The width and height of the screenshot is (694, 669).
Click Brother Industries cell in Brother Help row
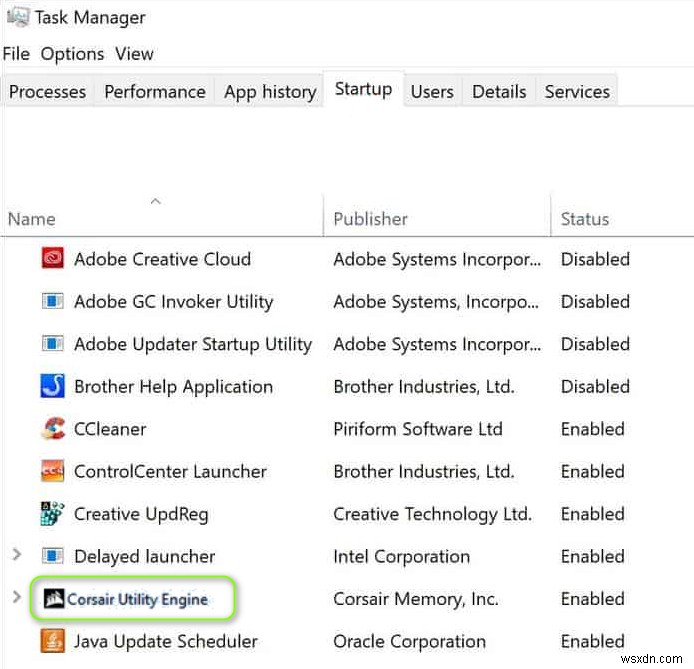point(424,387)
